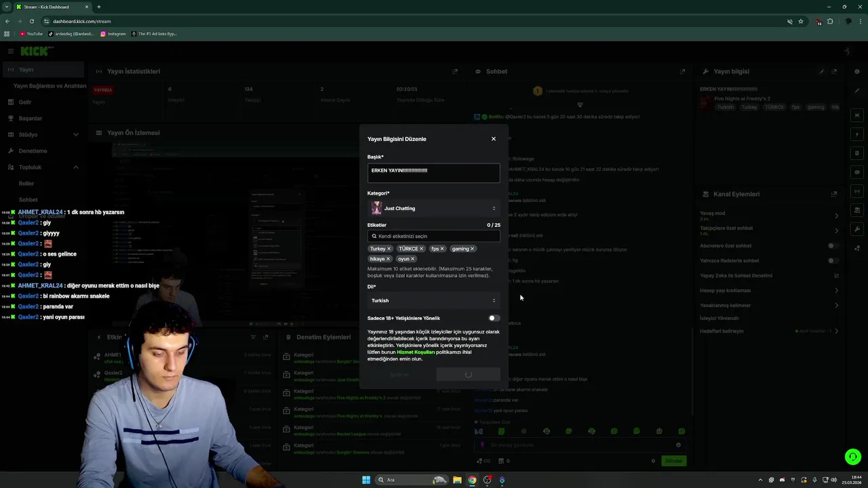Click the chat message input field

click(x=580, y=445)
